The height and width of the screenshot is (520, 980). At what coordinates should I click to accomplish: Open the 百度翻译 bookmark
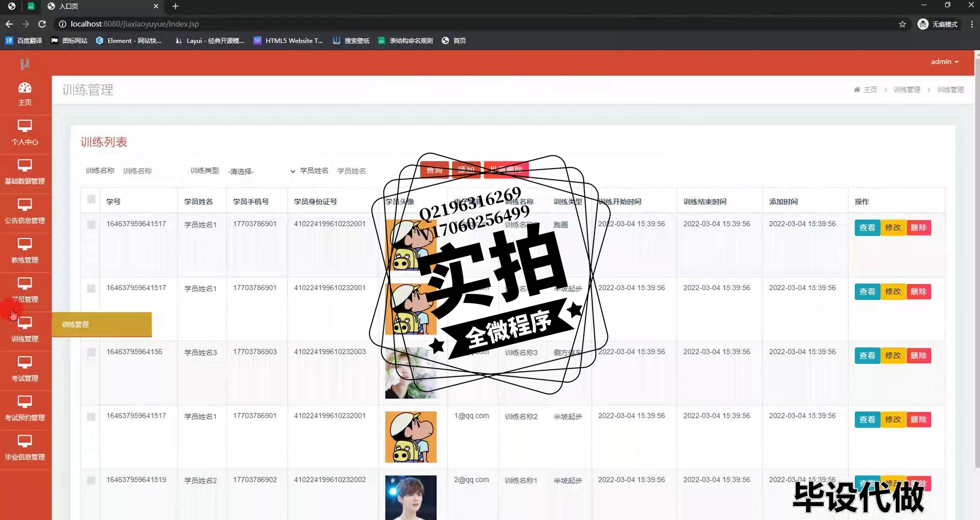(x=24, y=40)
